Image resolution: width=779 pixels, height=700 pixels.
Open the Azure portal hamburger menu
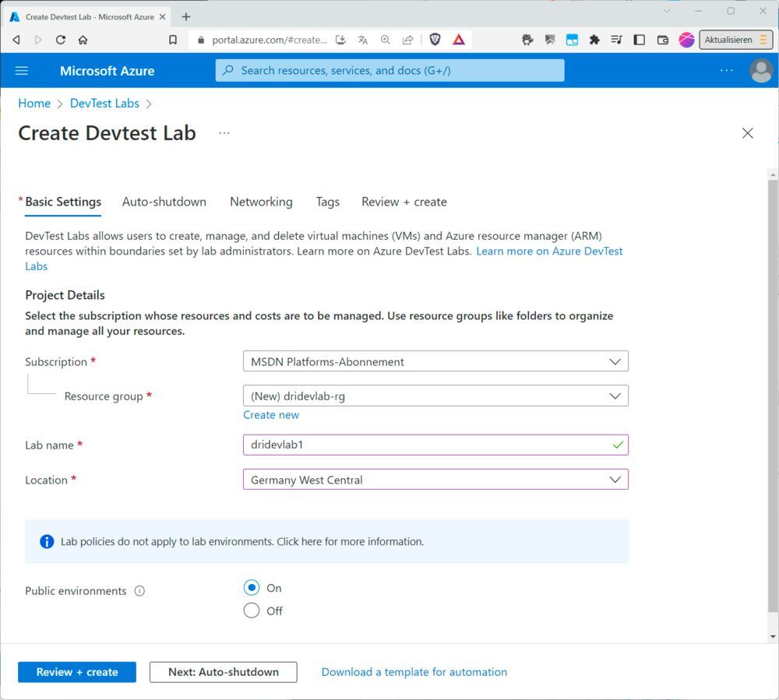click(x=21, y=71)
